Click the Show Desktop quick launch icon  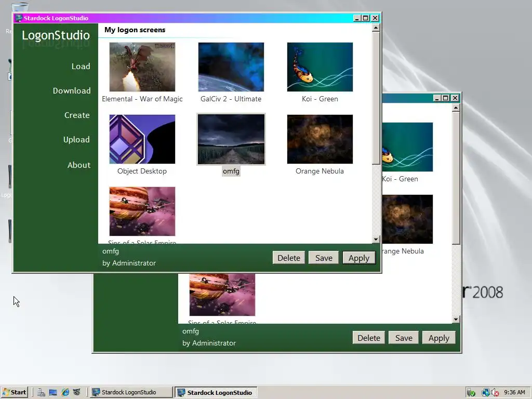point(53,393)
